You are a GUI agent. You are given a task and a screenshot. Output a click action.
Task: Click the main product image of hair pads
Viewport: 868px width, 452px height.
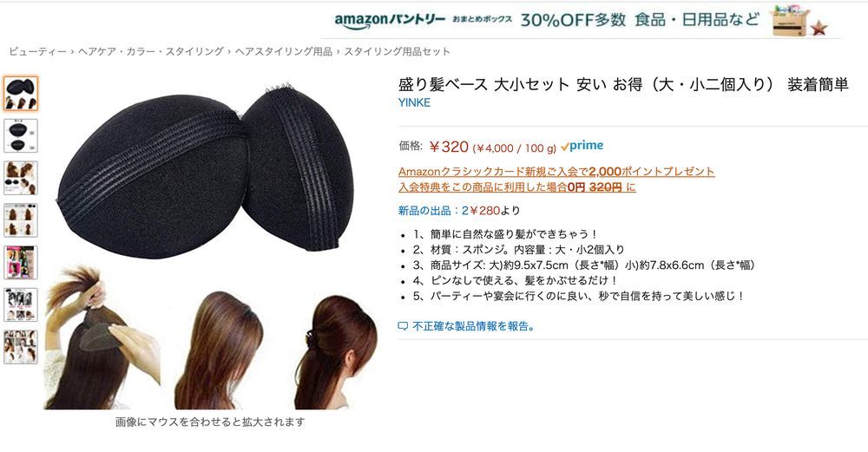coord(210,244)
